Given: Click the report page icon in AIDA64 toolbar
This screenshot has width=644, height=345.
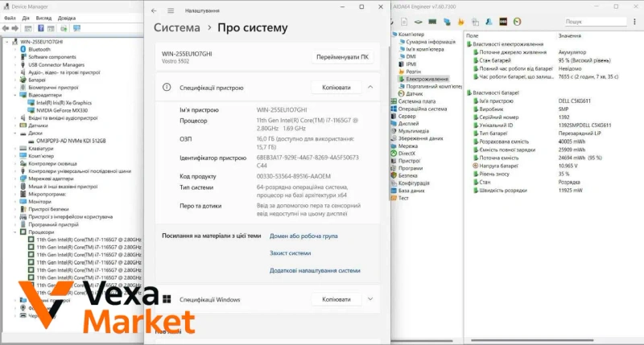Looking at the screenshot, I should tap(404, 22).
